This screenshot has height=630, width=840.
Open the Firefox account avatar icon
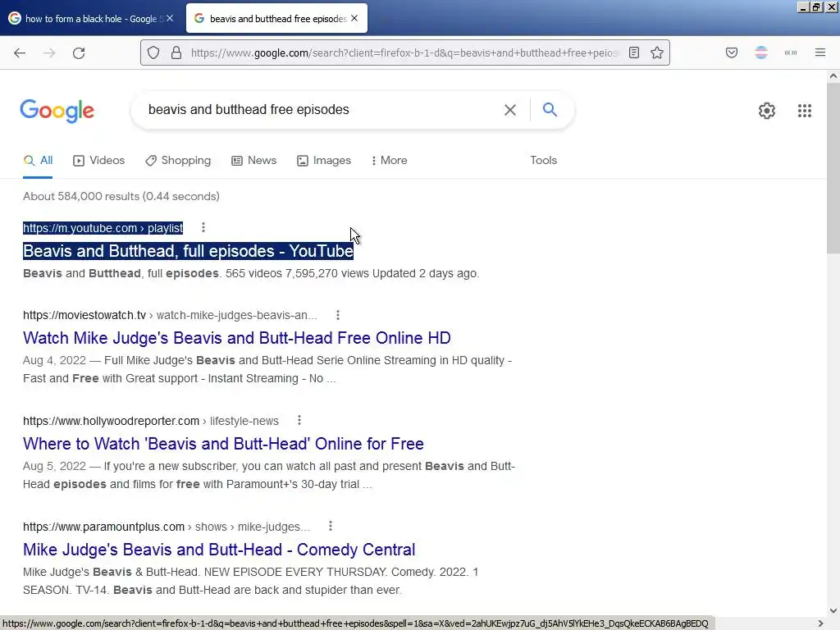pyautogui.click(x=761, y=52)
